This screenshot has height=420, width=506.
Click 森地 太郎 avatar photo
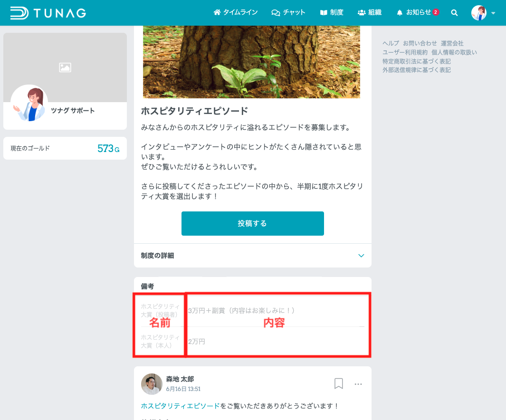(152, 384)
